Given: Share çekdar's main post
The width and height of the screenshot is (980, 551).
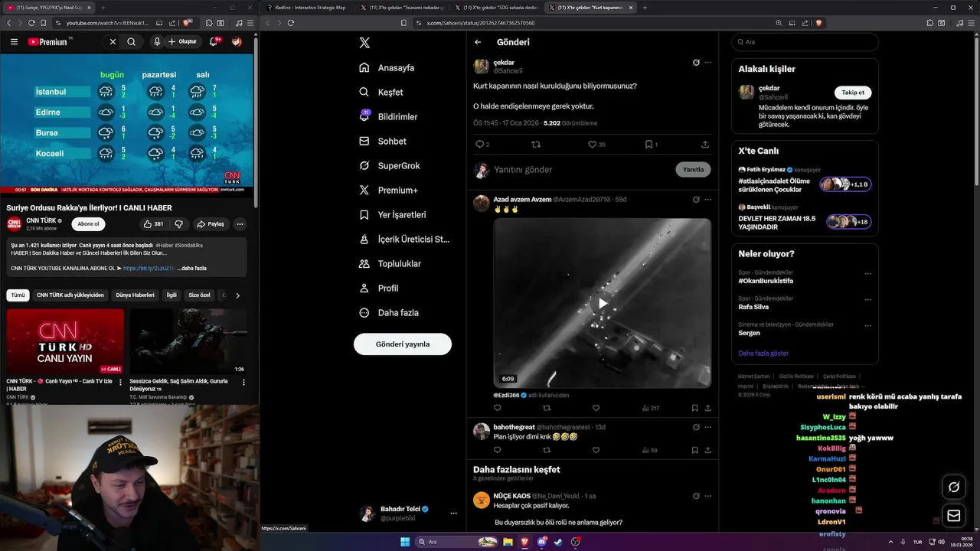Looking at the screenshot, I should tap(705, 144).
